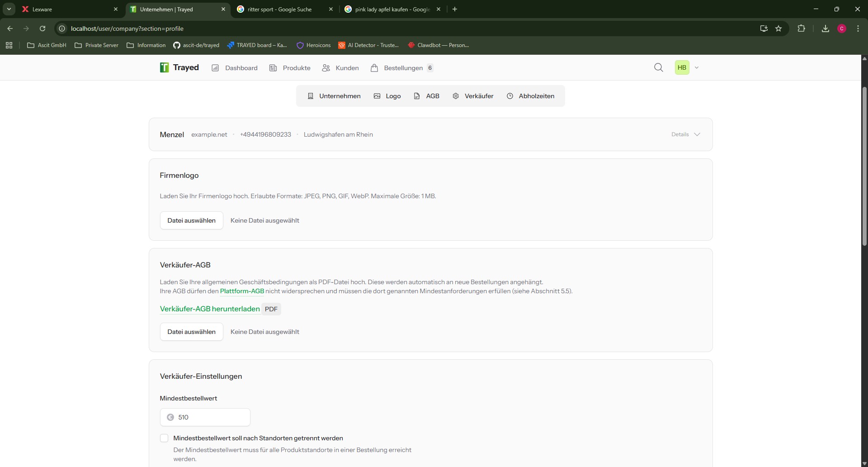This screenshot has height=467, width=868.
Task: Toggle the bookmark star for this page
Action: (779, 28)
